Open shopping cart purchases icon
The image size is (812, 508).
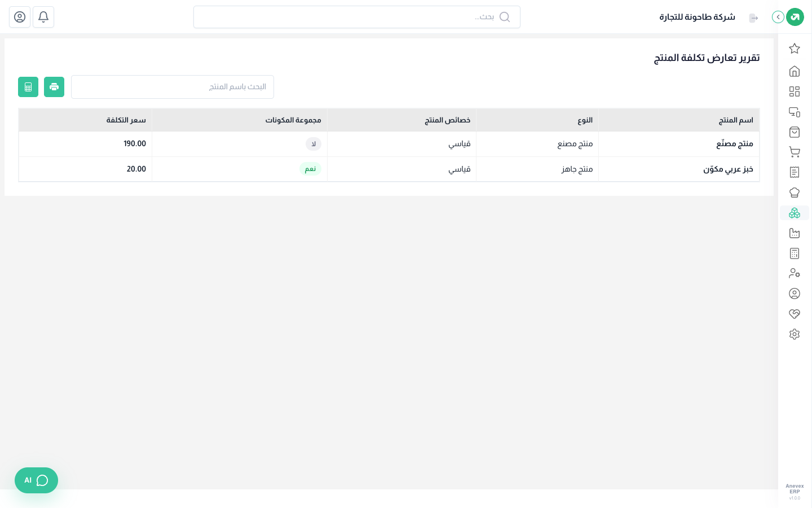[x=795, y=152]
